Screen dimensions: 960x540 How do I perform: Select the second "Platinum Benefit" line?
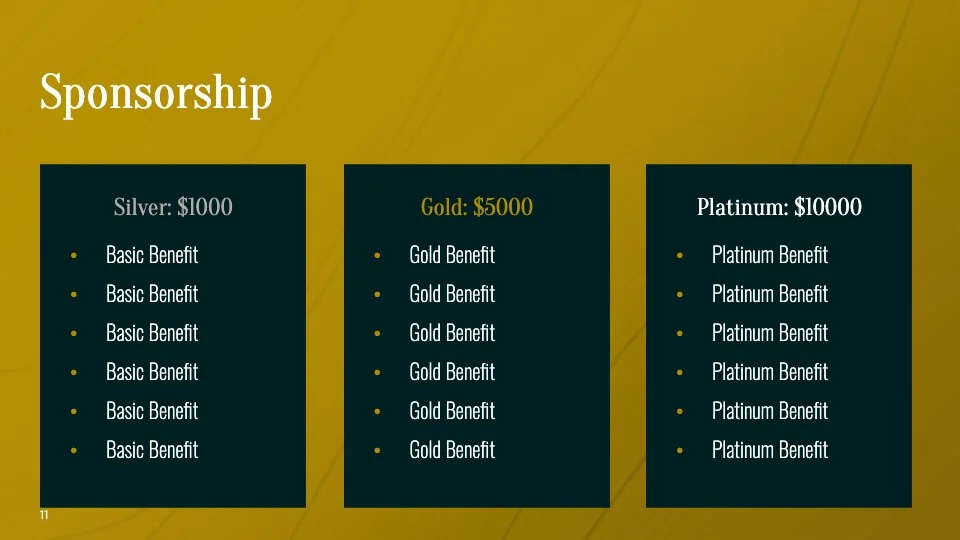tap(770, 294)
